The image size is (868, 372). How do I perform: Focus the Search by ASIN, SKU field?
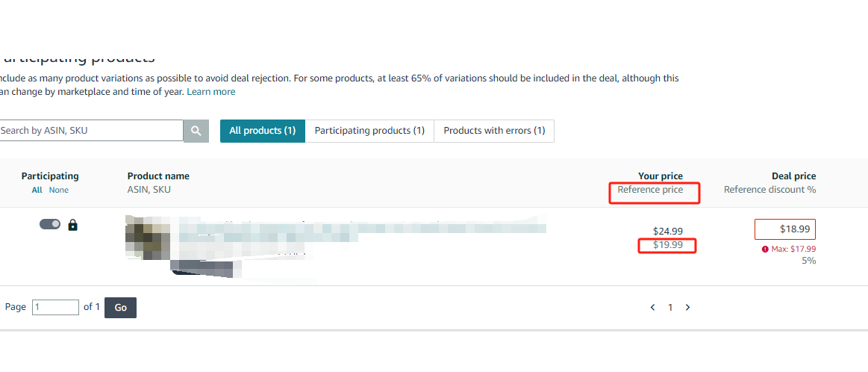pos(91,130)
